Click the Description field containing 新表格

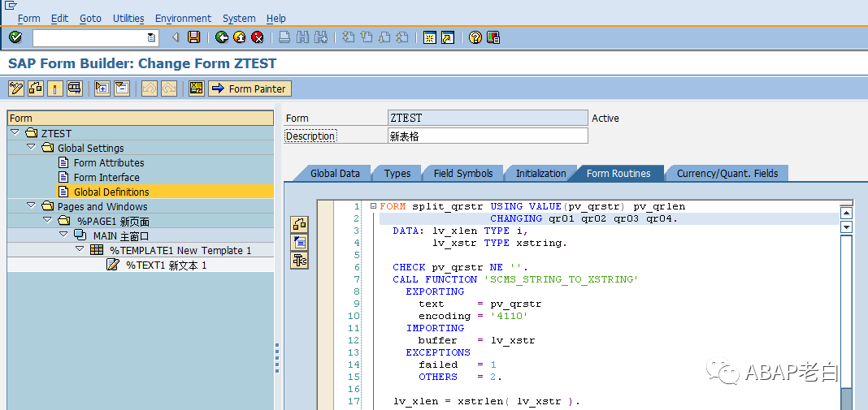pos(488,136)
